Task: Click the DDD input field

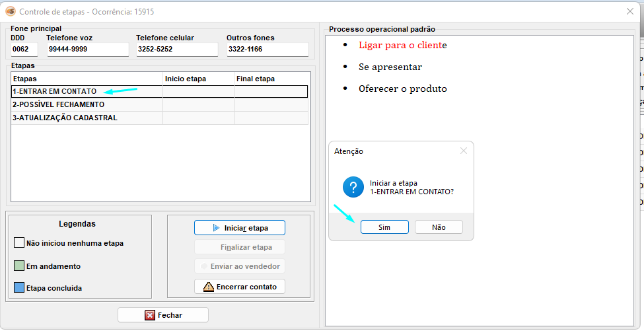Action: 24,50
